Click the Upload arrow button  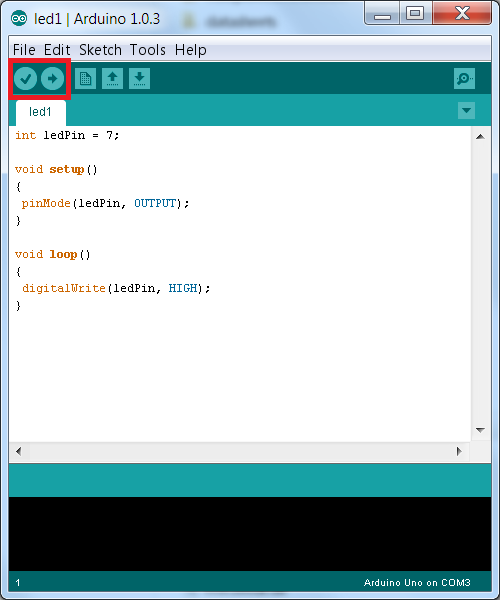point(52,79)
